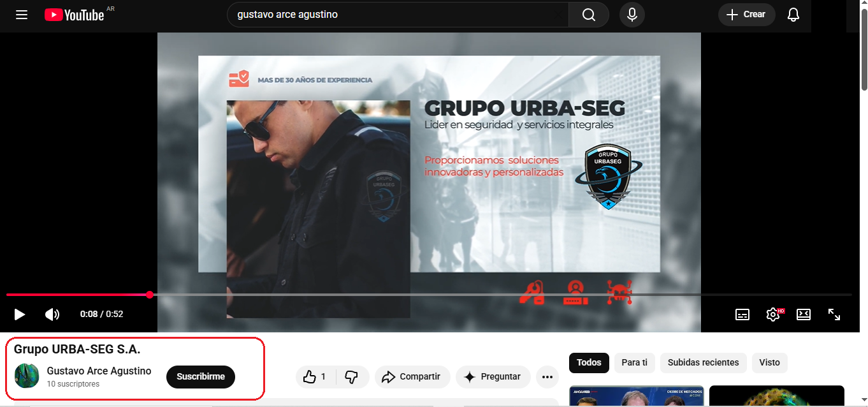Viewport: 868px width, 407px height.
Task: Click the red video progress bar scrubber
Action: 150,295
